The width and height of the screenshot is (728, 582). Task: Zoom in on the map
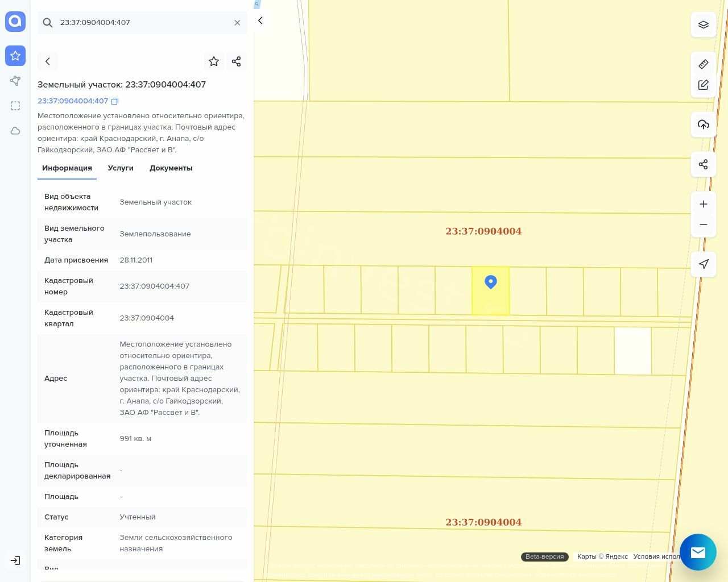pyautogui.click(x=704, y=205)
